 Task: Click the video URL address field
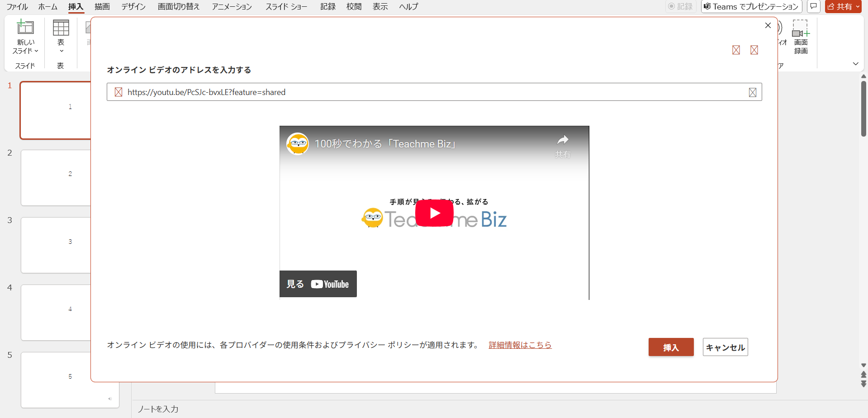coord(434,92)
